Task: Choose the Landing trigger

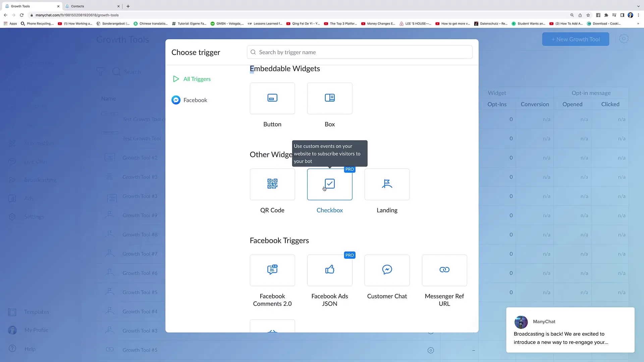Action: 387,184
